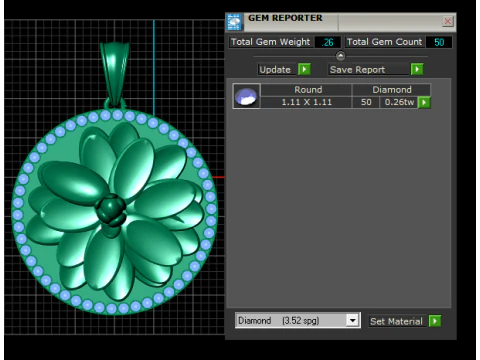Click the 'Diamond' material cell
The image size is (480, 360).
[392, 90]
